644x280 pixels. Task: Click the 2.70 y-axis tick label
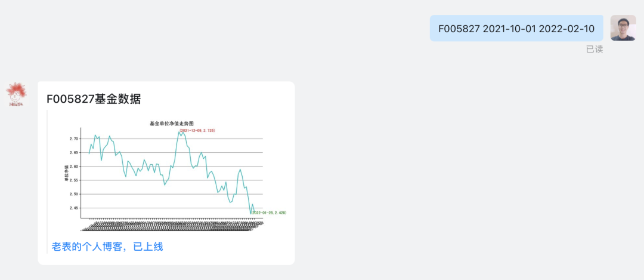(x=74, y=139)
